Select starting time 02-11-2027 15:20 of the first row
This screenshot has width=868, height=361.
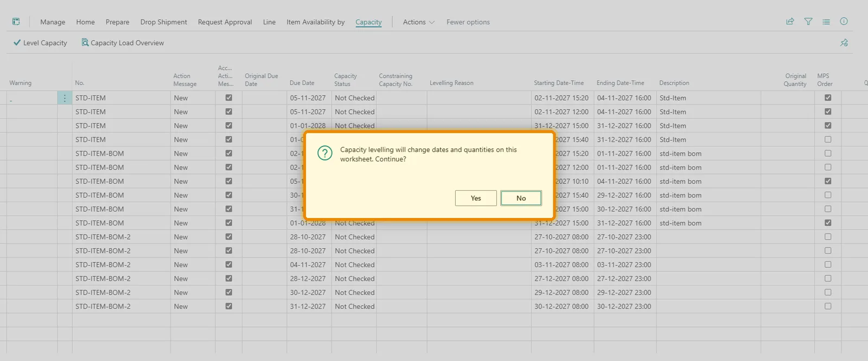click(561, 98)
